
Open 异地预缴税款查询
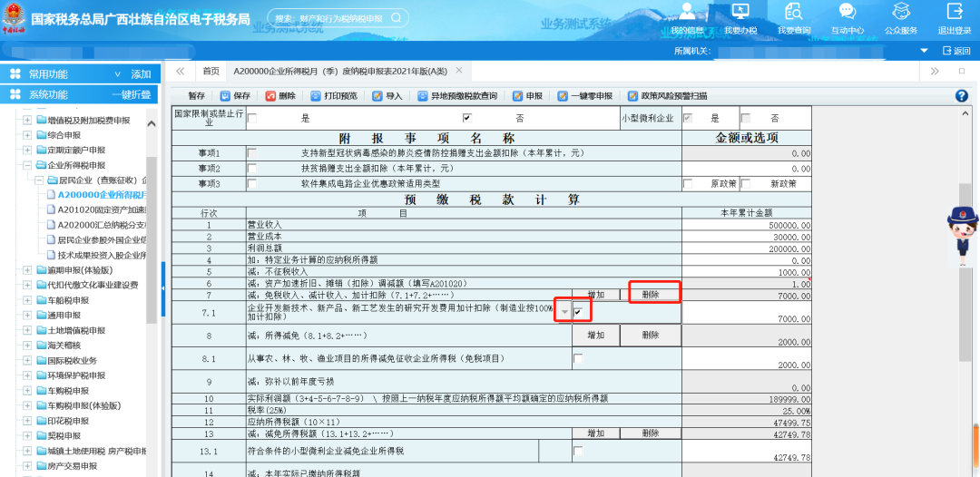457,96
